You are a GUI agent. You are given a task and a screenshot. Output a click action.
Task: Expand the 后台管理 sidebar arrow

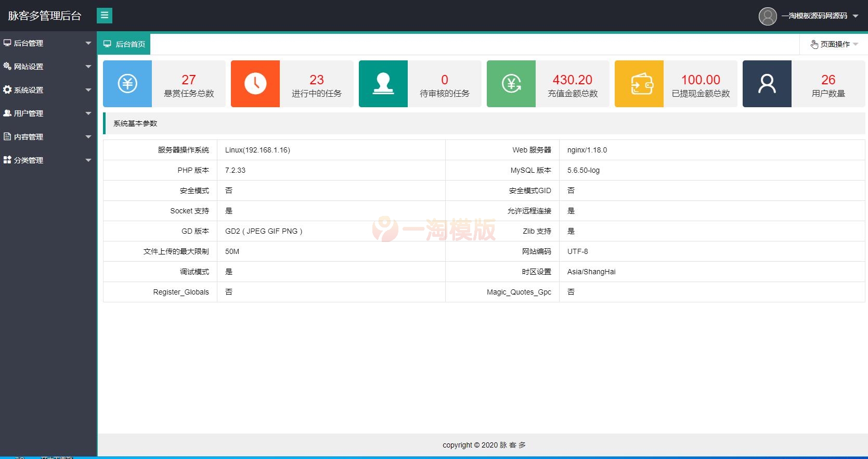click(x=88, y=43)
